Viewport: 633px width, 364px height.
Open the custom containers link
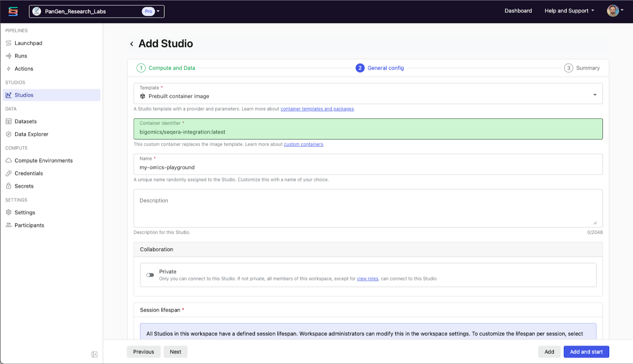pos(303,144)
